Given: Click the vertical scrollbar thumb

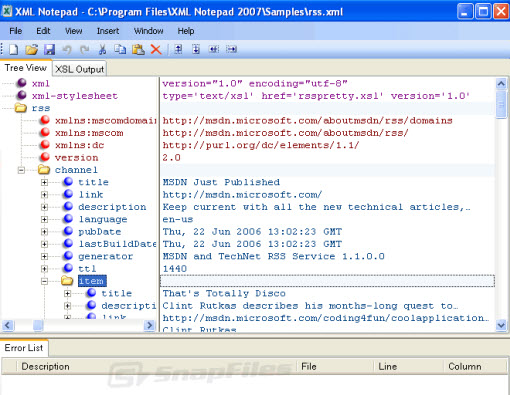Looking at the screenshot, I should point(501,104).
